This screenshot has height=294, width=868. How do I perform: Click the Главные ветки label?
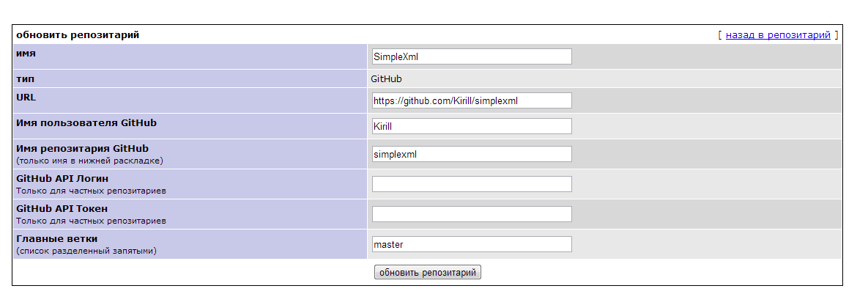pos(56,238)
